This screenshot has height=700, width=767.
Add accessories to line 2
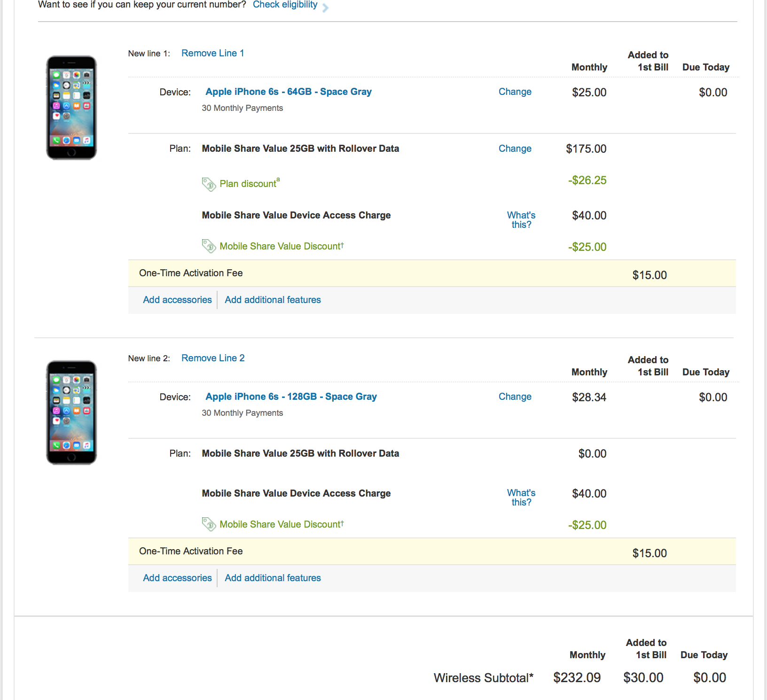point(177,578)
